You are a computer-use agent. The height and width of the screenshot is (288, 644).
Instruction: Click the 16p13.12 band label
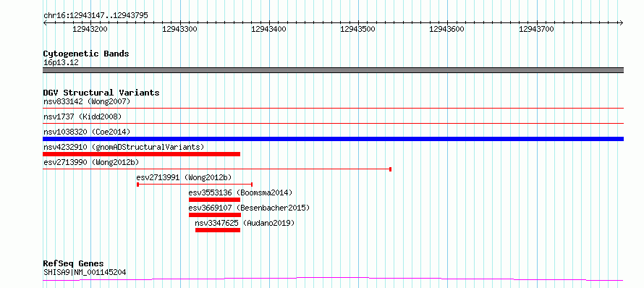point(61,63)
